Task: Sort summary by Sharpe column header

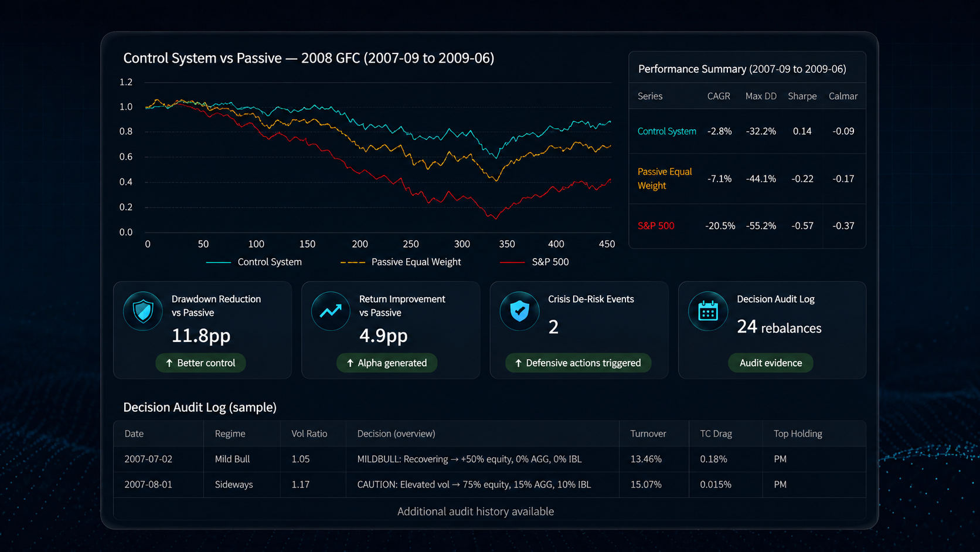Action: 802,96
